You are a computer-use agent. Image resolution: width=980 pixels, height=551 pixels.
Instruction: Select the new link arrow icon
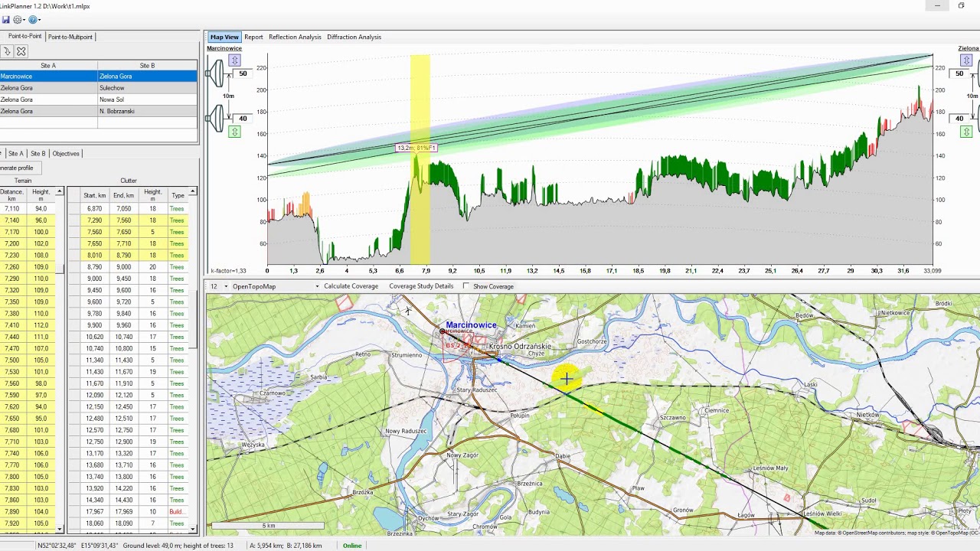[8, 51]
